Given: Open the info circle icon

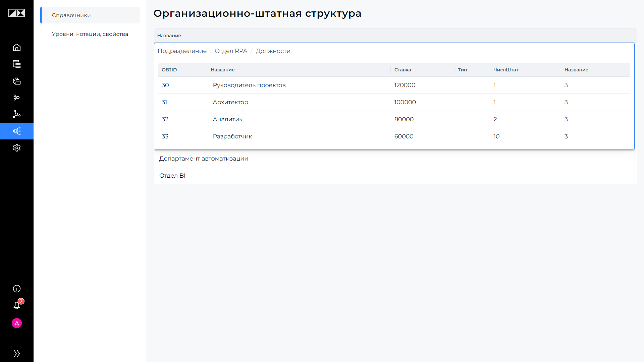Looking at the screenshot, I should [17, 289].
